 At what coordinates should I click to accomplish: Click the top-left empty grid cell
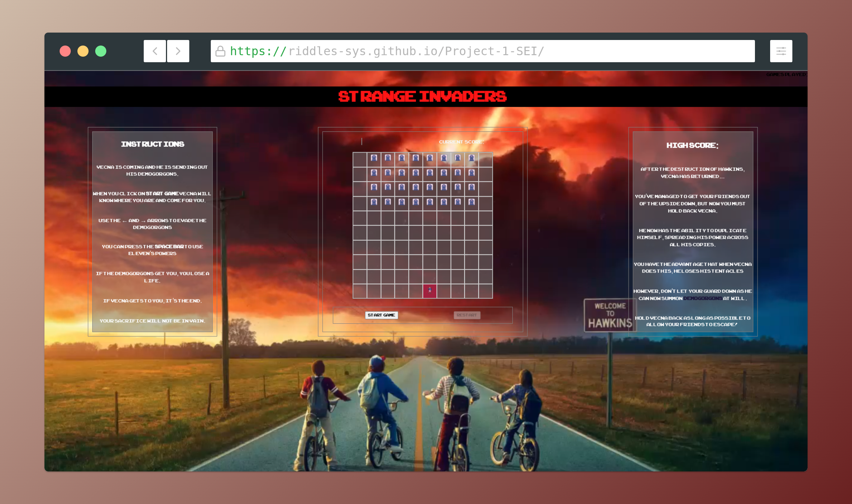tap(360, 160)
